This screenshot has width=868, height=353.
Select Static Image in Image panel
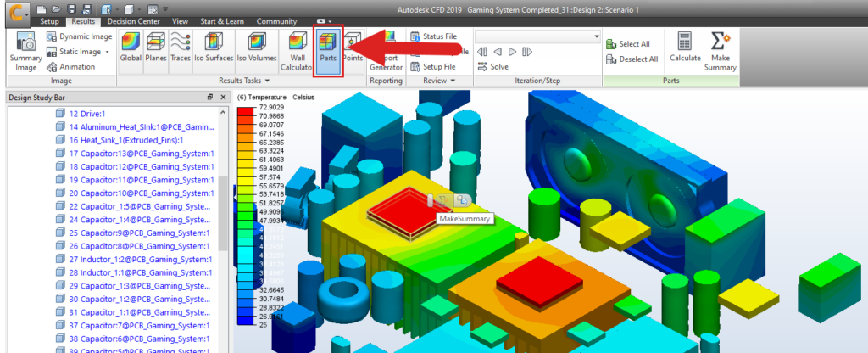pyautogui.click(x=75, y=52)
